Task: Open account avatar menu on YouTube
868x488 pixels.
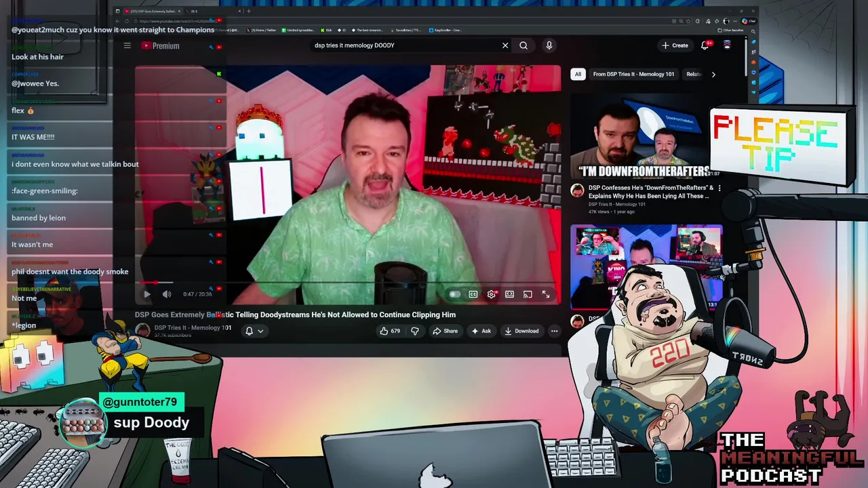Action: (x=727, y=45)
